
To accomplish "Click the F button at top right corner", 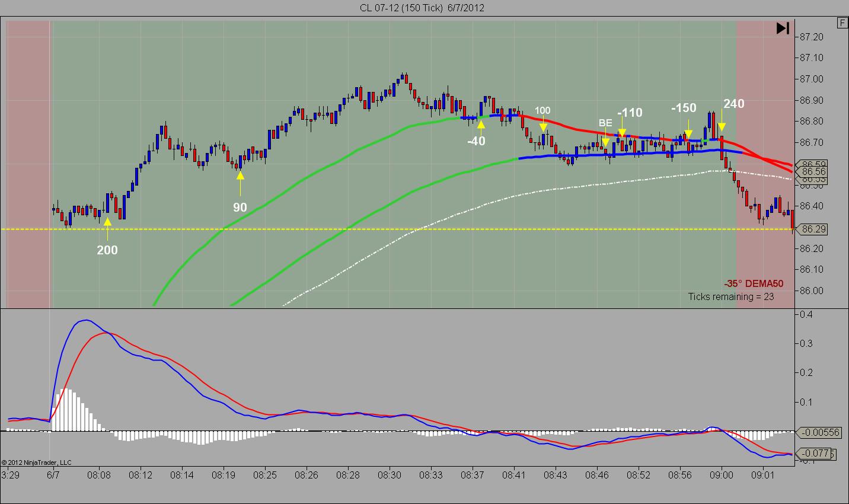I will click(x=842, y=23).
